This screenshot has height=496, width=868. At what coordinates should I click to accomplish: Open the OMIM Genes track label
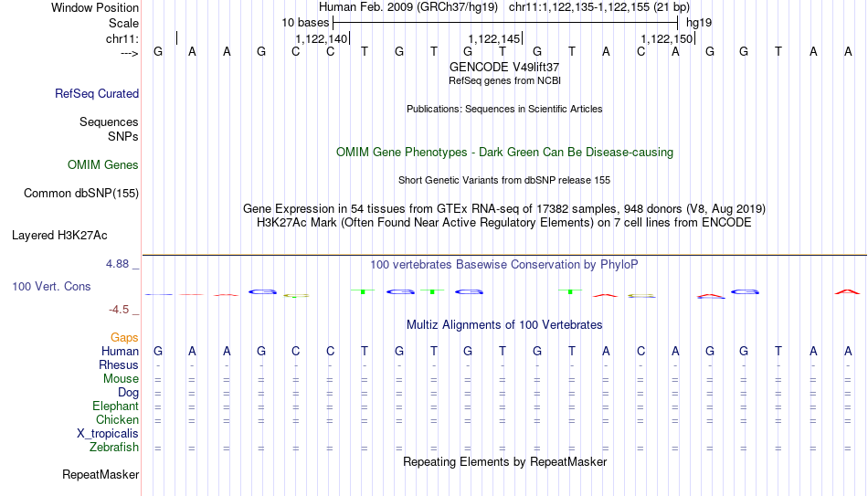(103, 165)
